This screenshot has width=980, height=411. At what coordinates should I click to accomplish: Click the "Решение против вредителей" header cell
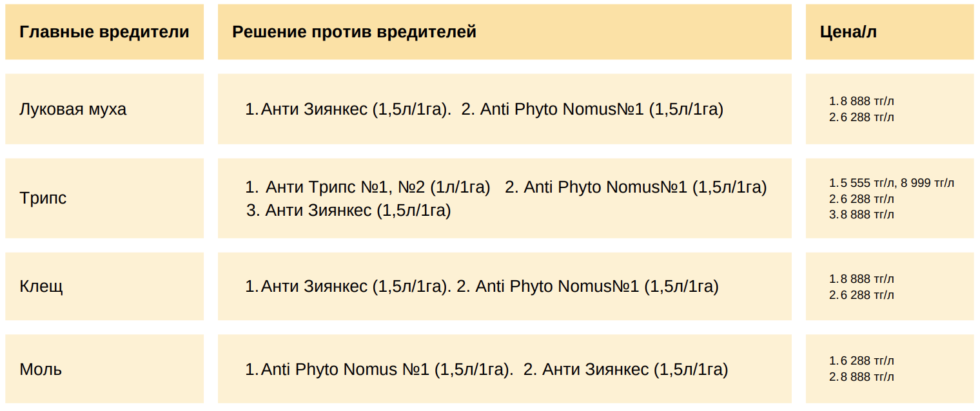(x=505, y=32)
